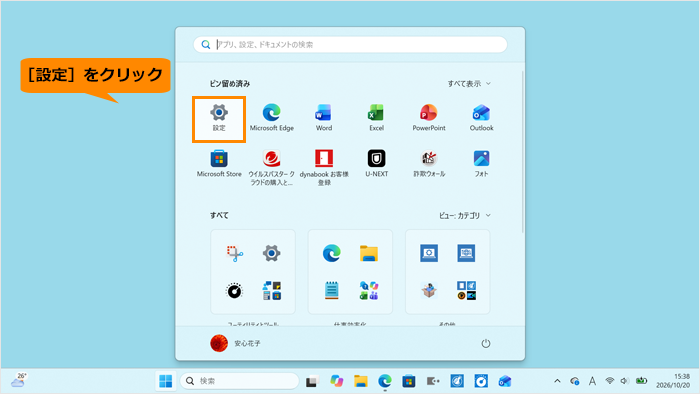The image size is (700, 394).
Task: Open 安心花子 user account menu
Action: click(x=235, y=343)
